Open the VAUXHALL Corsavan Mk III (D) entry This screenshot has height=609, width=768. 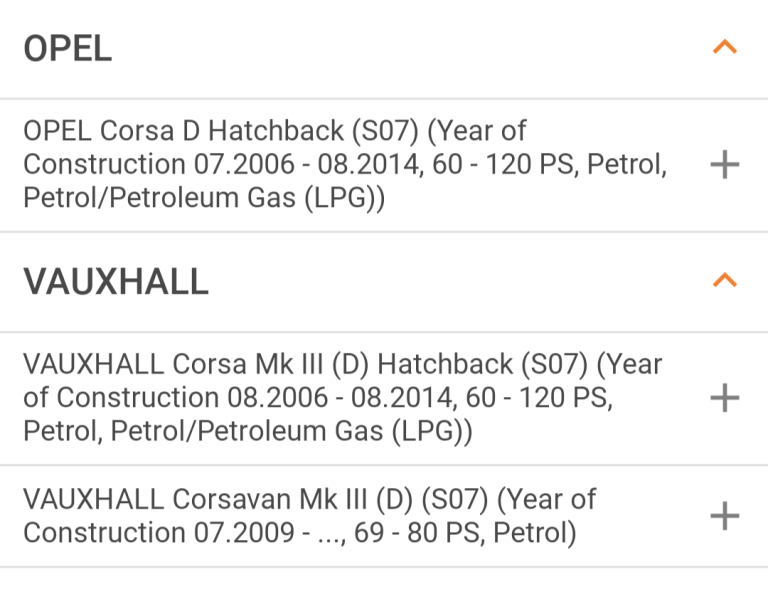click(x=384, y=516)
